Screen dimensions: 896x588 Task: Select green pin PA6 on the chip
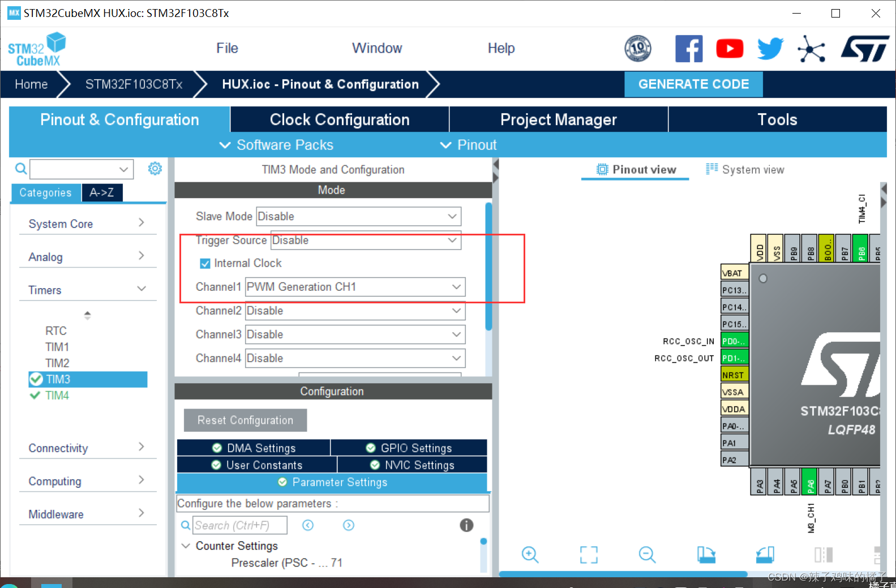[x=811, y=482]
